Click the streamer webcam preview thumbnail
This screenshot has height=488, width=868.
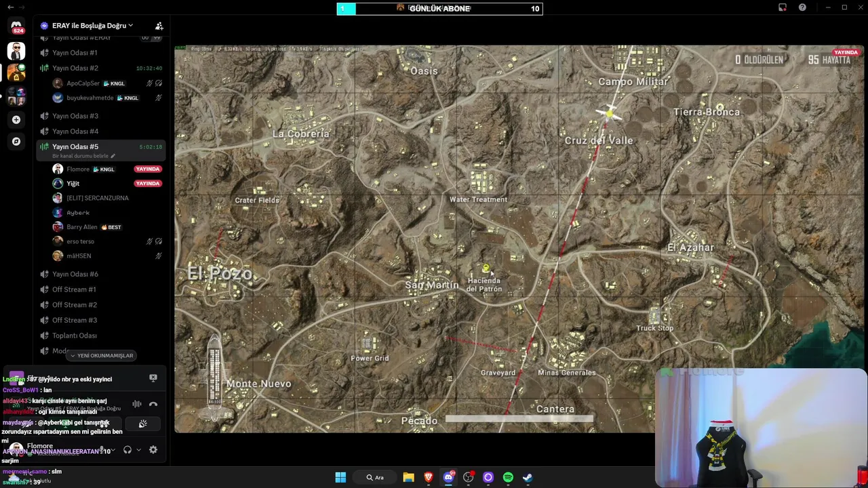pyautogui.click(x=761, y=428)
